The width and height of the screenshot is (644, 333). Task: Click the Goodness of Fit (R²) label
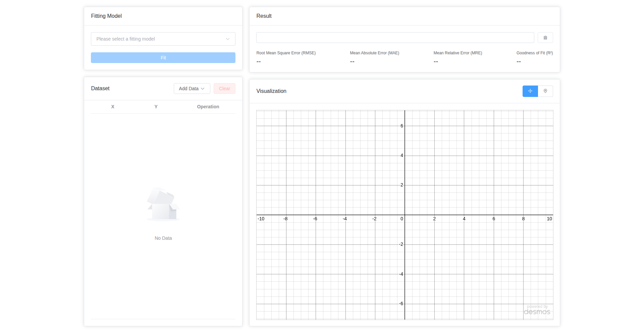click(x=534, y=53)
